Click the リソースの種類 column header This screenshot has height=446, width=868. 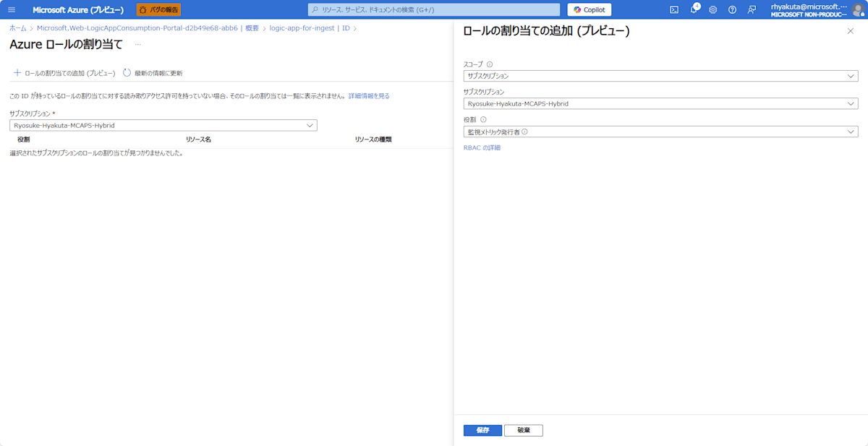373,139
